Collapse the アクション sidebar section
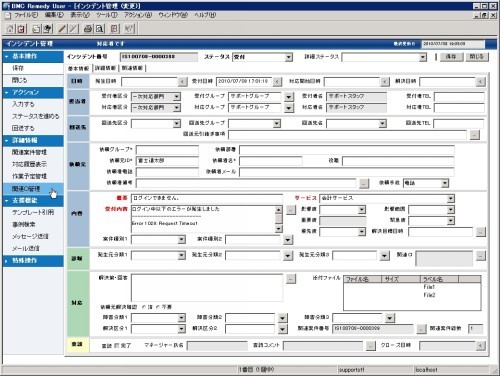This screenshot has width=500, height=376. pos(7,93)
